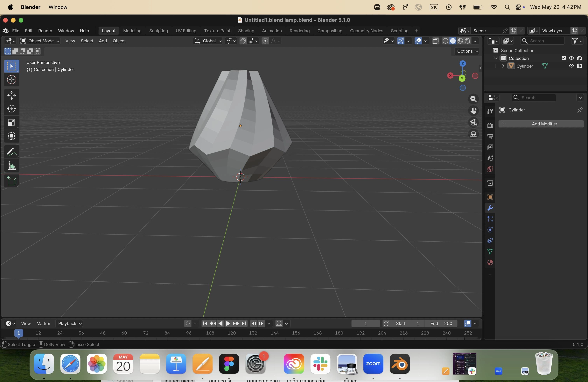Toggle Collection eye visibility

coord(571,58)
